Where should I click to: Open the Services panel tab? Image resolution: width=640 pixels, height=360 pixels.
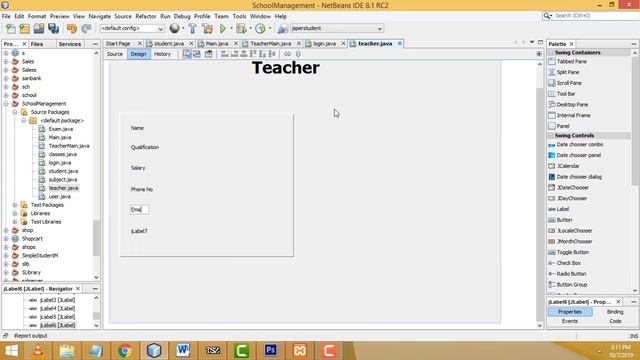point(70,44)
